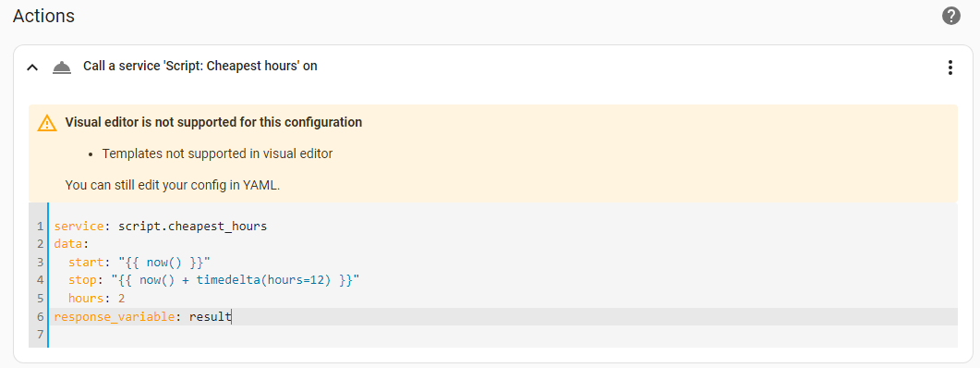Click the 'Actions' section heading
The height and width of the screenshot is (368, 980).
click(43, 16)
